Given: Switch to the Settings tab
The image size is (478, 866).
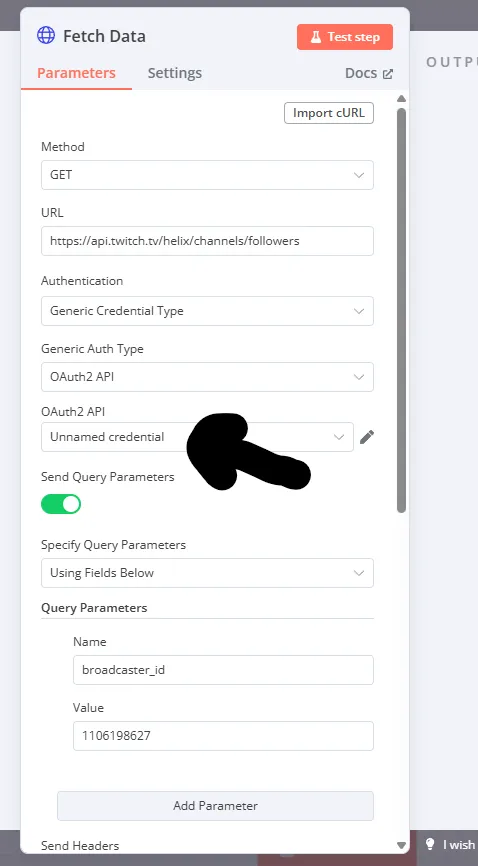Looking at the screenshot, I should coord(175,73).
